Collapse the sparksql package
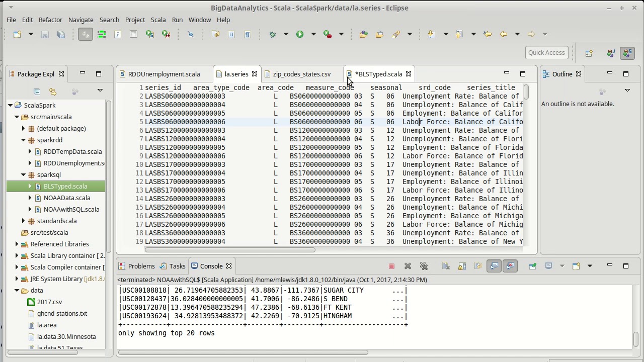Image resolution: width=644 pixels, height=362 pixels. pos(23,174)
